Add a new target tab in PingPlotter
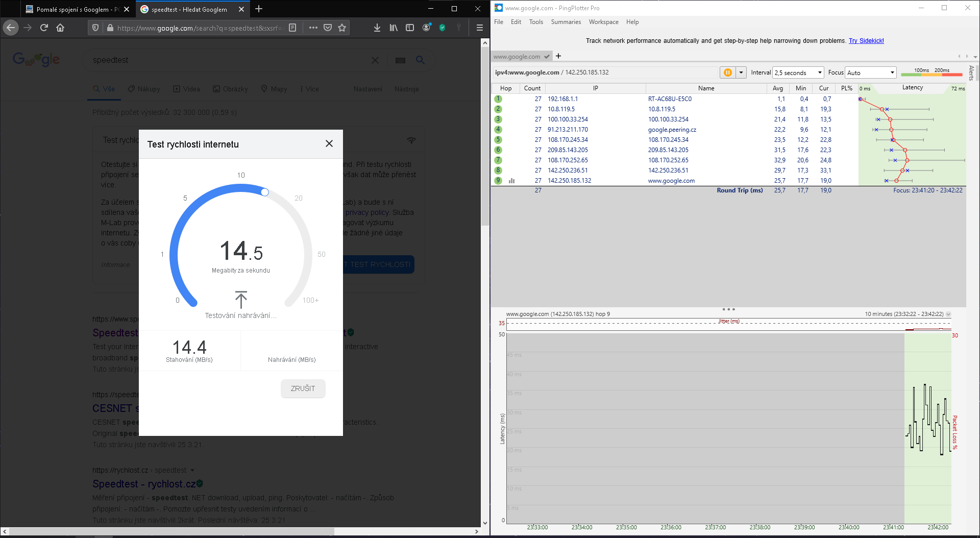Viewport: 980px width, 538px height. click(558, 56)
